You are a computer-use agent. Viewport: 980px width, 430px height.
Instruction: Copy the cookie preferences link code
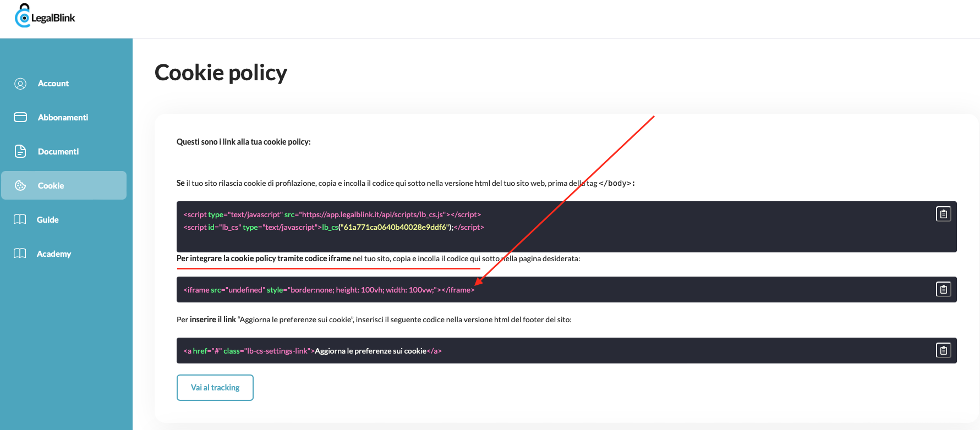[944, 350]
